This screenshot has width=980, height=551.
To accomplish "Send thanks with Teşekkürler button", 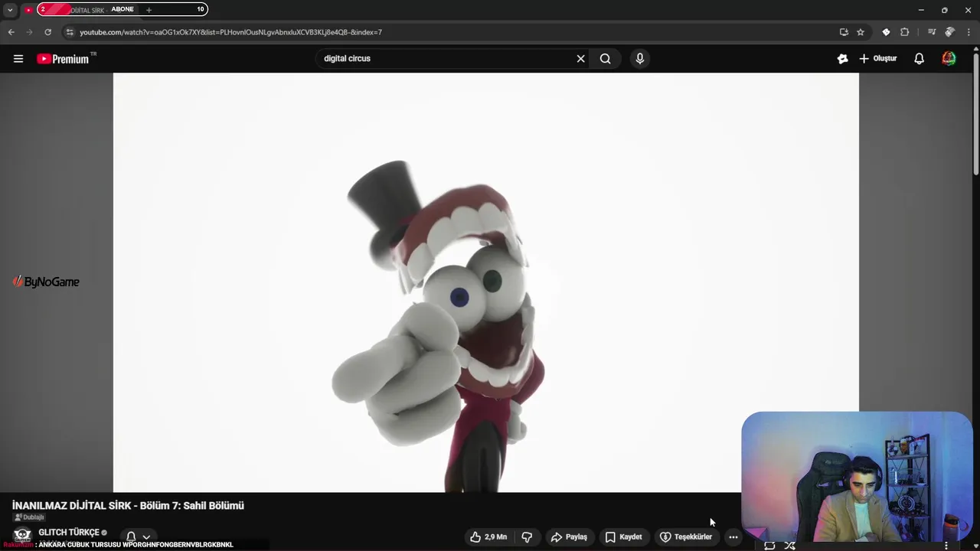I will [686, 537].
